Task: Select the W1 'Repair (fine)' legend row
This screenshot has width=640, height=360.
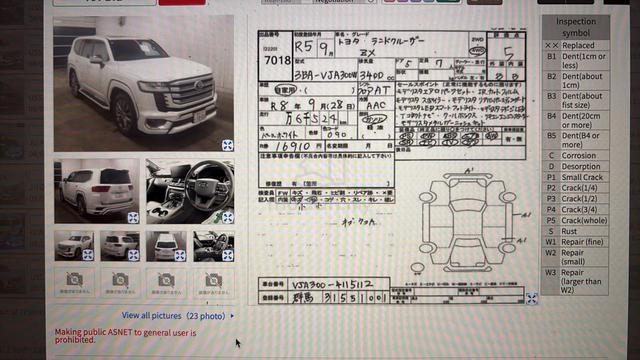Action: click(x=576, y=242)
